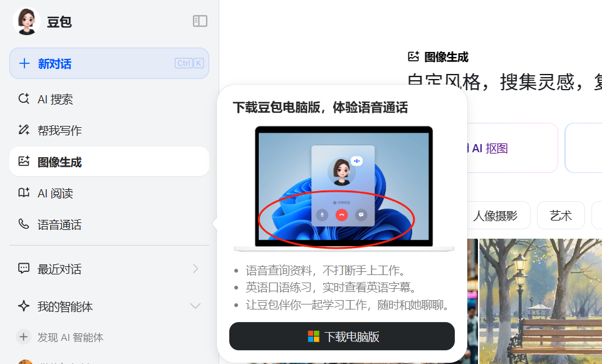Open 帮我写作 in the sidebar
This screenshot has height=364, width=602.
click(x=109, y=130)
